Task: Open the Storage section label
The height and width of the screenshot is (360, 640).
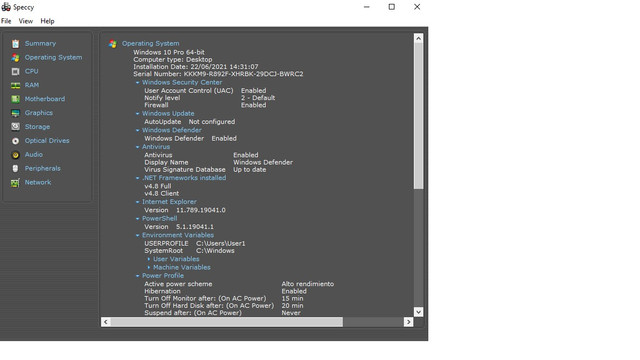Action: pos(38,127)
